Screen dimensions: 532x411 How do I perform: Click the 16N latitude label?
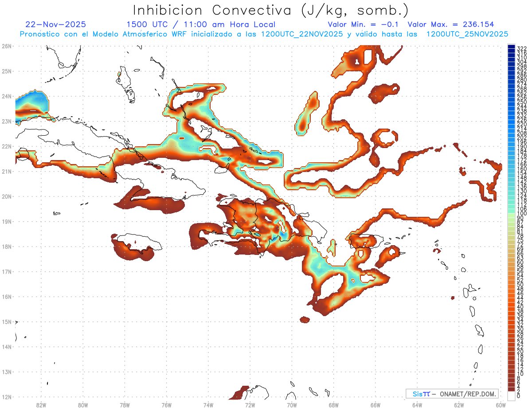6,297
